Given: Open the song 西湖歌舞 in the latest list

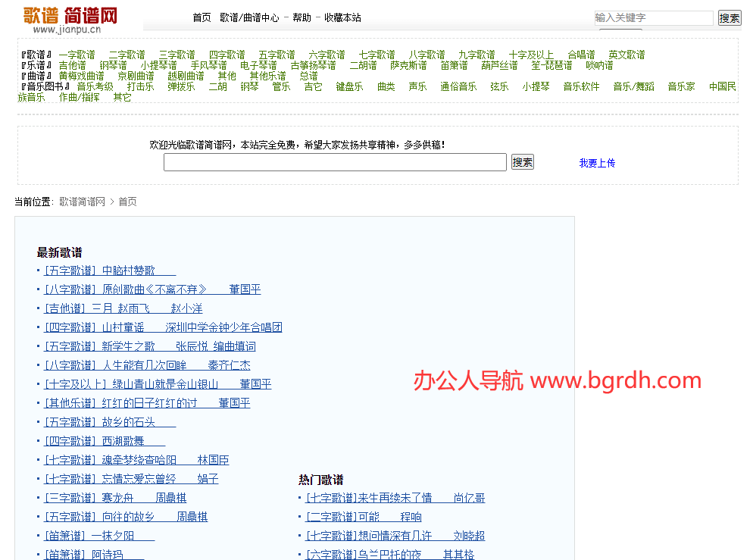Looking at the screenshot, I should coord(105,441).
